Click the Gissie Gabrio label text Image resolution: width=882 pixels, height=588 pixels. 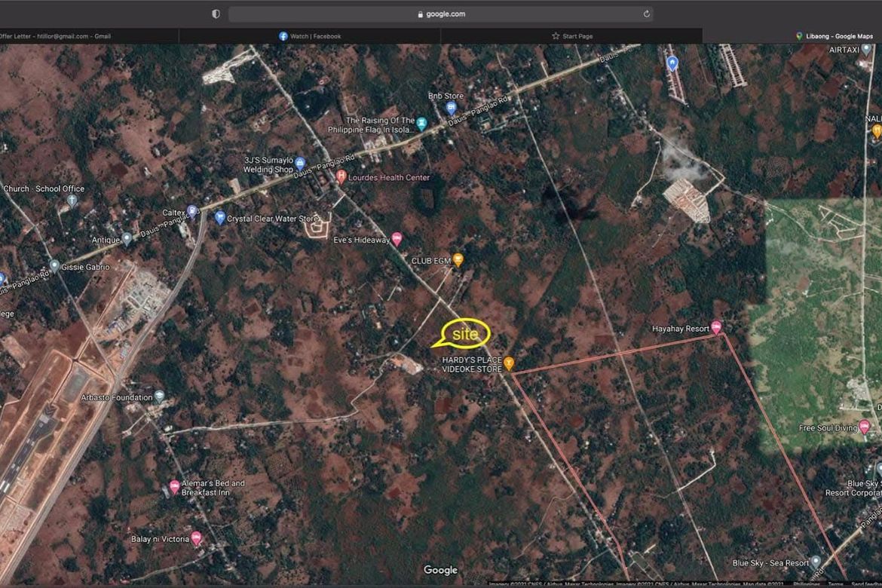pos(85,268)
